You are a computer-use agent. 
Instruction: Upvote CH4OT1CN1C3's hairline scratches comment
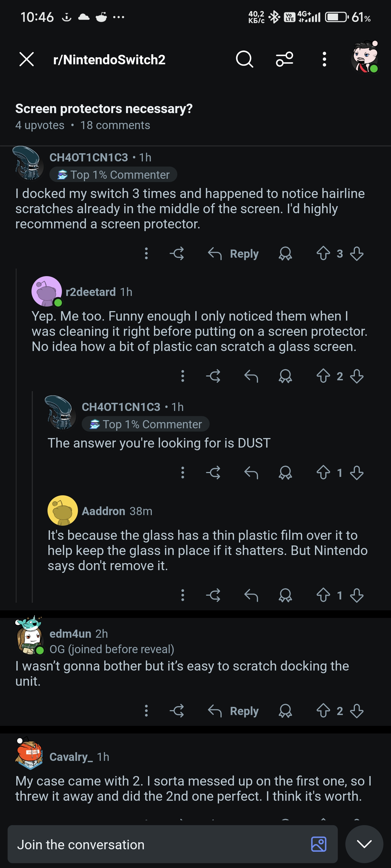click(x=323, y=253)
